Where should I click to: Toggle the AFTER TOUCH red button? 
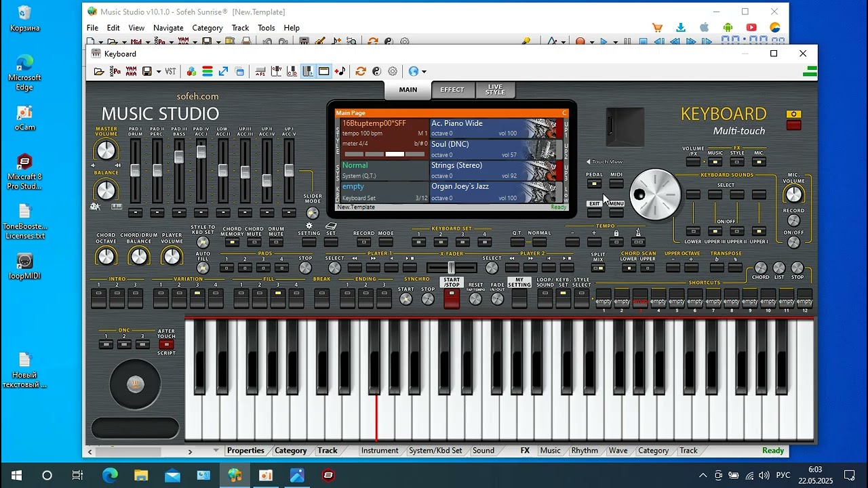166,344
